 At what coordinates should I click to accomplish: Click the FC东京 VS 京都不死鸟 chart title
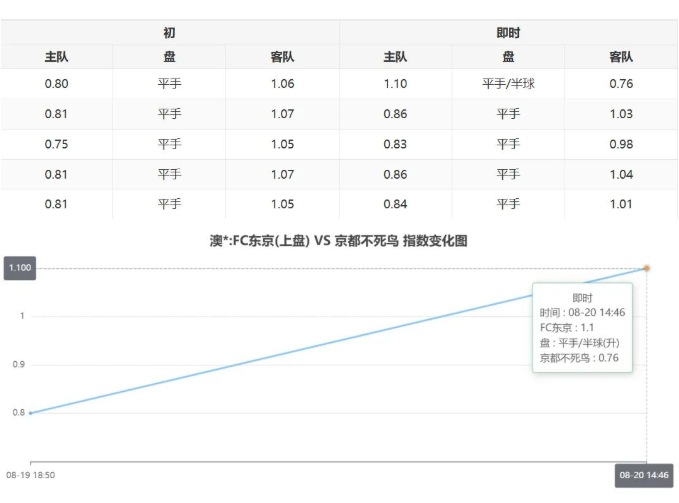point(338,241)
